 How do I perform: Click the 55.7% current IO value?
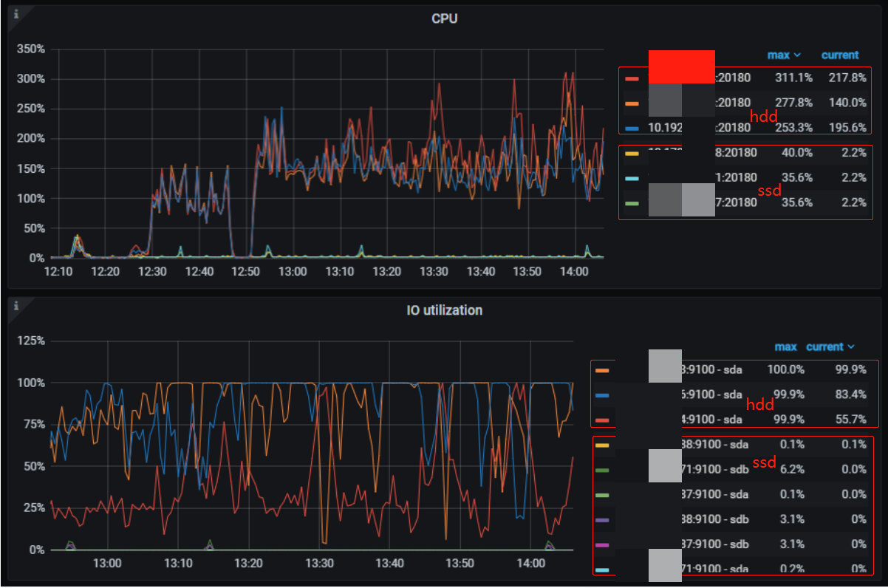point(850,420)
